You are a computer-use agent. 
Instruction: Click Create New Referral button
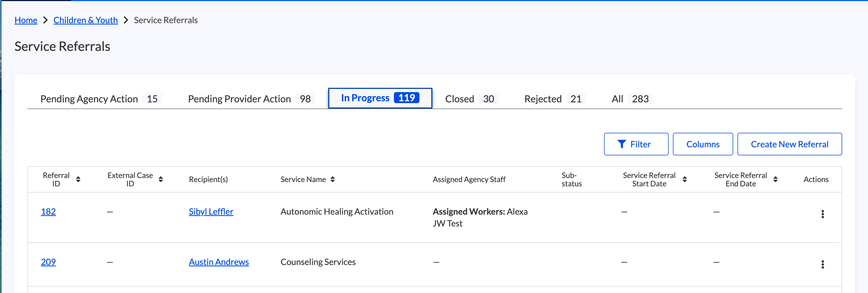789,144
